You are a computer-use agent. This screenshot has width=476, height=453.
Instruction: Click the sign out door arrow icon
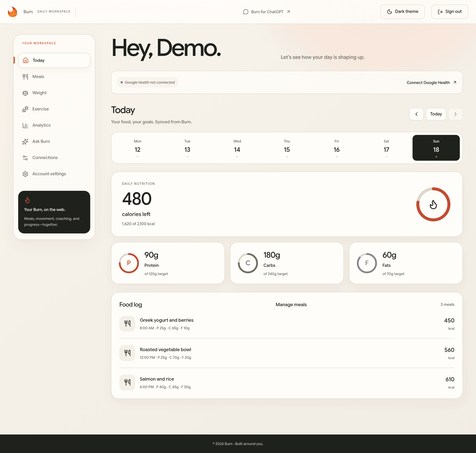point(440,12)
